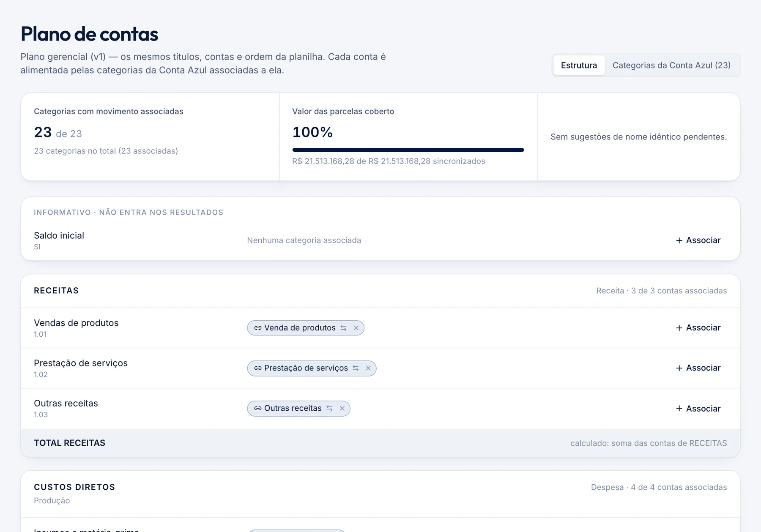Click link icon on Venda de produtos chip
The image size is (761, 532).
257,328
